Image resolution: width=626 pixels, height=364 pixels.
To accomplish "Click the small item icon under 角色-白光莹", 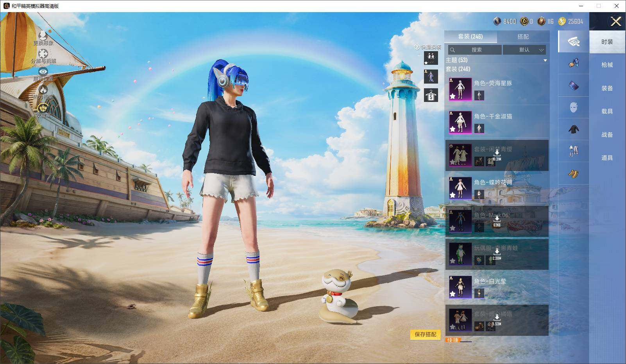I will [479, 293].
